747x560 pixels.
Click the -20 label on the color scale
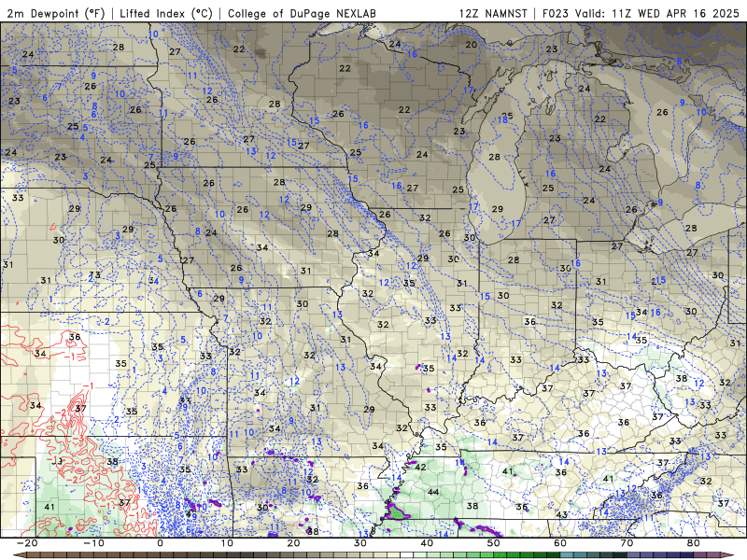click(x=27, y=543)
